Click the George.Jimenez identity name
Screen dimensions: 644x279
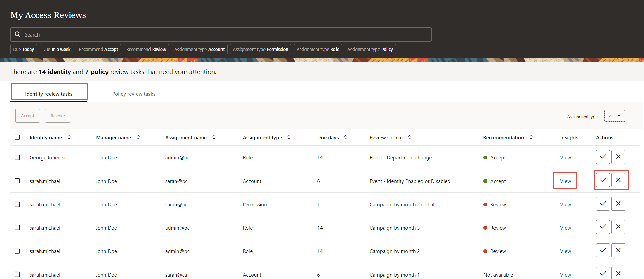(x=47, y=157)
